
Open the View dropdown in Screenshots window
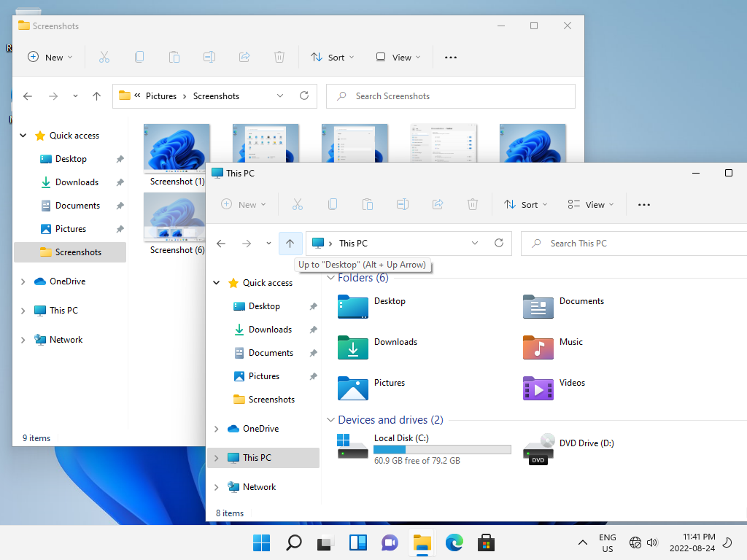(398, 57)
